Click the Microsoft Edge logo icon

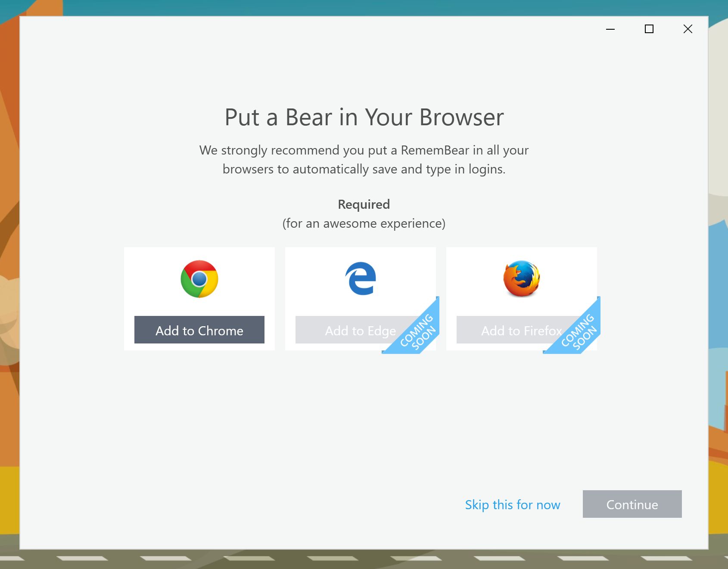point(361,278)
